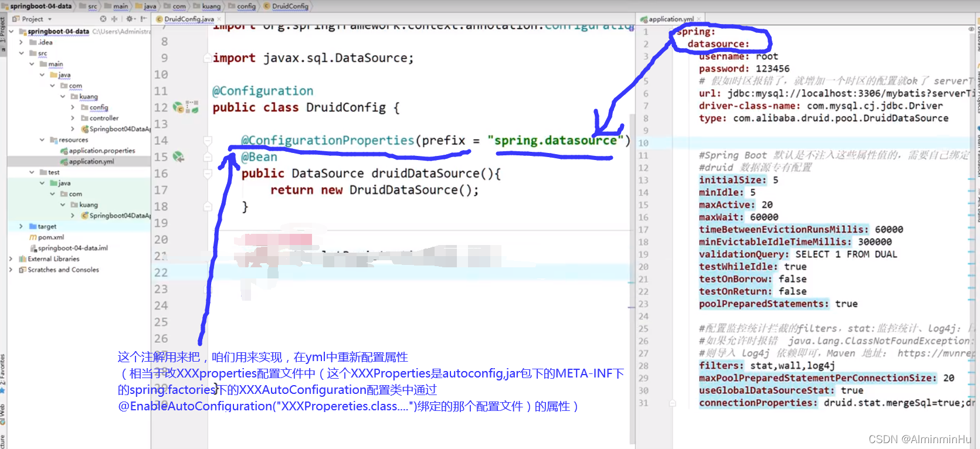Click the 'type:' DruidDataSource line in yml
Image resolution: width=980 pixels, height=449 pixels.
pyautogui.click(x=823, y=118)
